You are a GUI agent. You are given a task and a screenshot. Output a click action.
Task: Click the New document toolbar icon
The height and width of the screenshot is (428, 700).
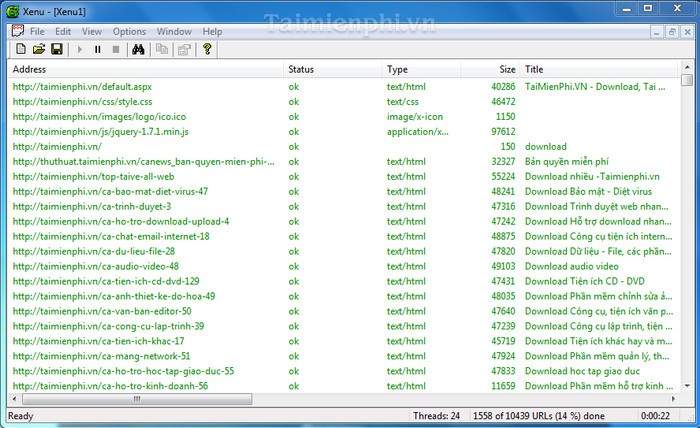click(20, 49)
